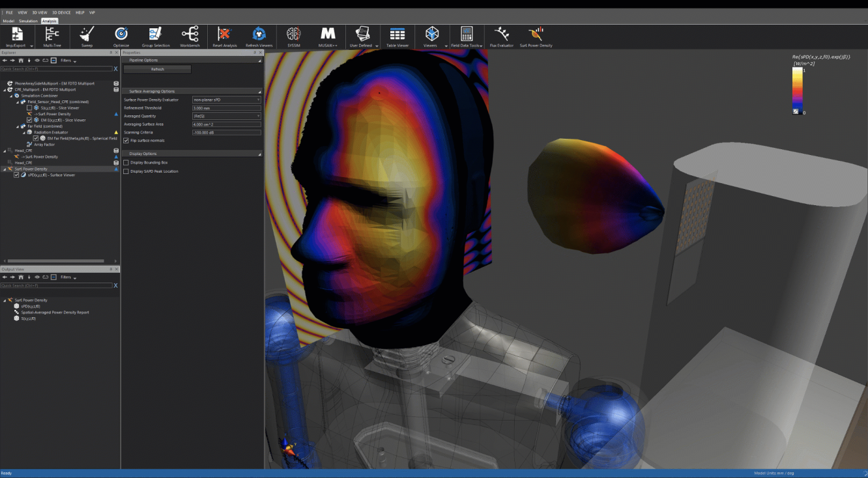The image size is (868, 478).
Task: Open Explorer panel Filters dropdown
Action: point(68,61)
